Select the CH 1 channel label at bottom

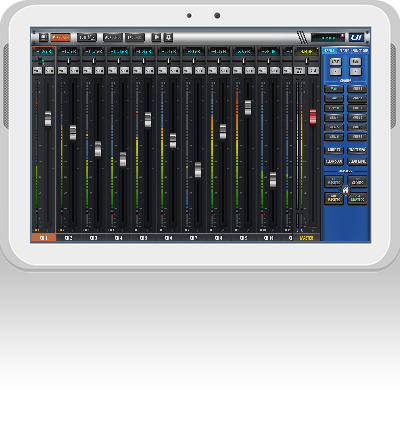44,238
